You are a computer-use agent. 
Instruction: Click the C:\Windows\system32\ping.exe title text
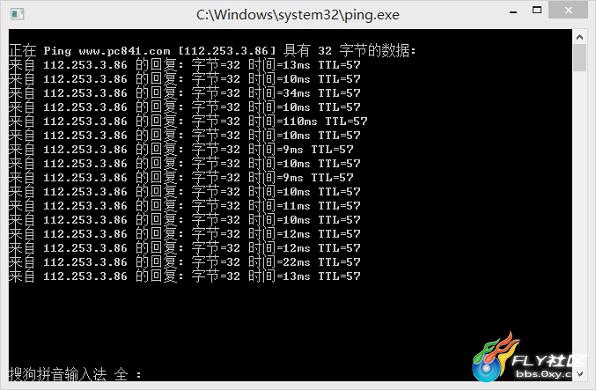click(298, 15)
